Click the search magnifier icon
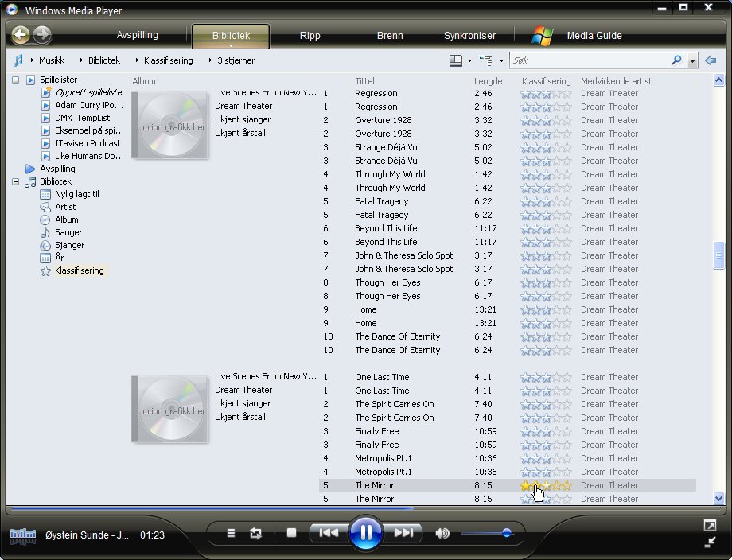Viewport: 732px width, 560px height. (676, 60)
